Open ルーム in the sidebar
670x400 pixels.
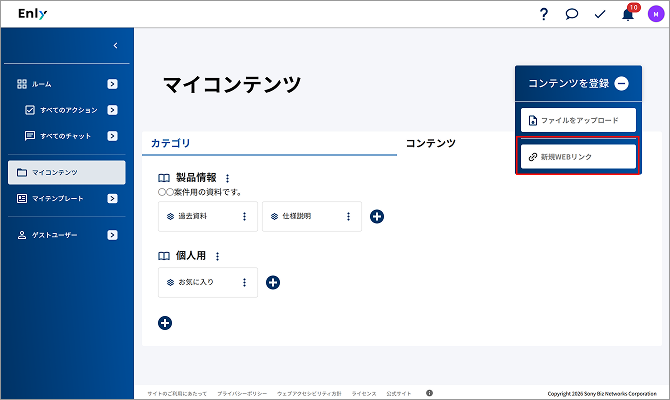(x=41, y=84)
